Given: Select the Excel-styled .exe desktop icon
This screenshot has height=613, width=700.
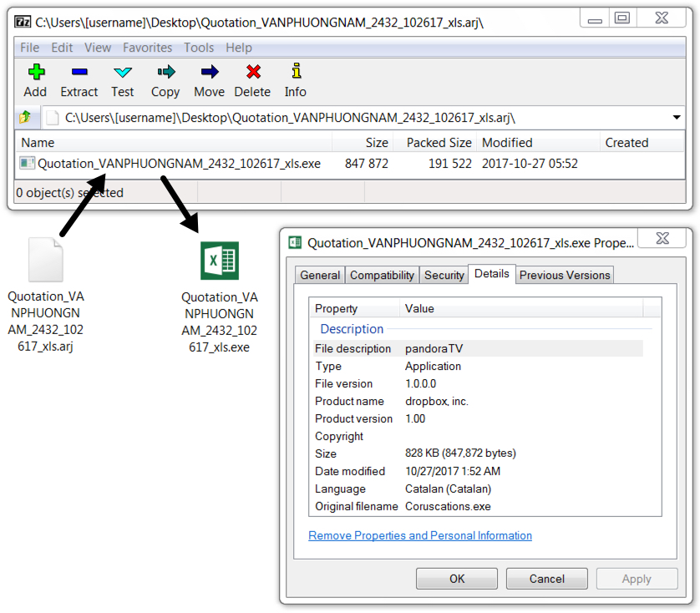Looking at the screenshot, I should pos(219,261).
